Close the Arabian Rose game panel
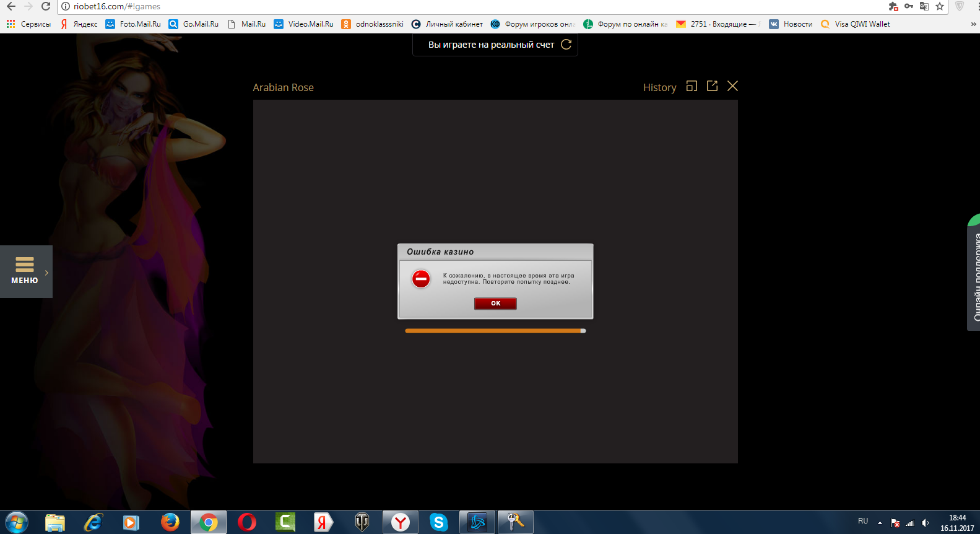Image resolution: width=980 pixels, height=534 pixels. coord(732,86)
